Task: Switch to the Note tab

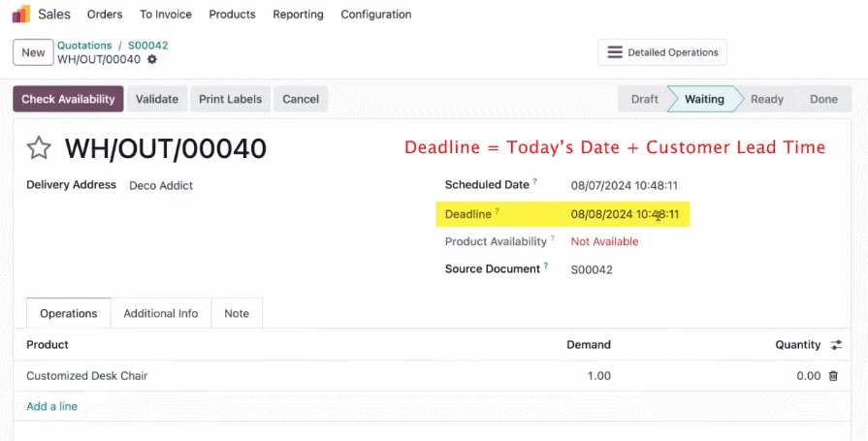Action: click(x=237, y=313)
